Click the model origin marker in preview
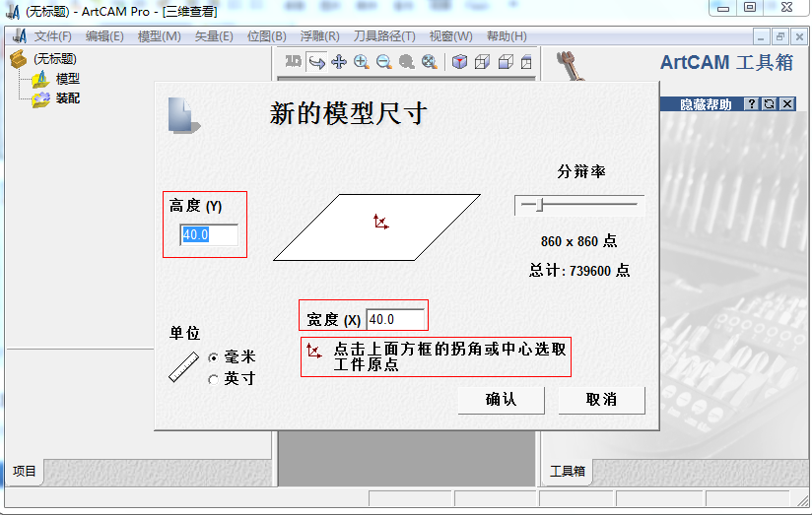Viewport: 812px width, 515px height. tap(380, 222)
